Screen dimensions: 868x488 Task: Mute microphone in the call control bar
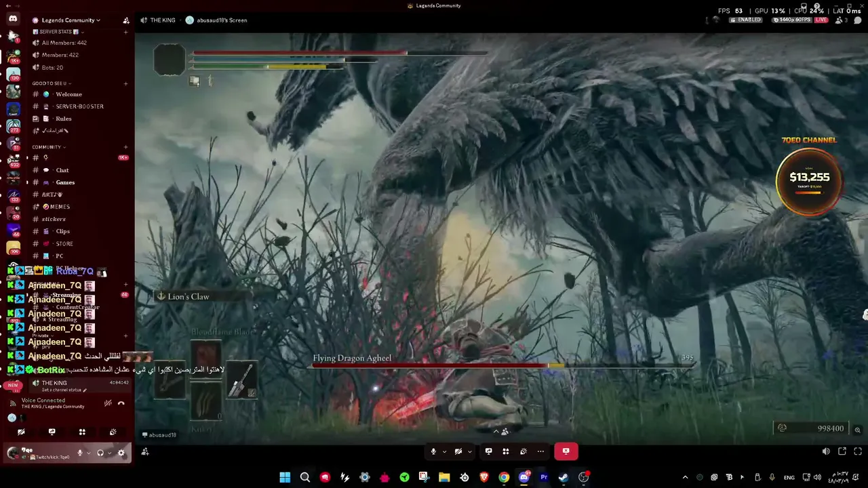tap(433, 451)
